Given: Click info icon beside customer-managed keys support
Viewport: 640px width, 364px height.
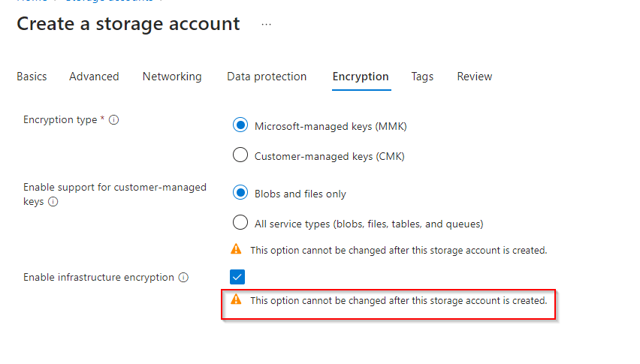Looking at the screenshot, I should [x=53, y=202].
